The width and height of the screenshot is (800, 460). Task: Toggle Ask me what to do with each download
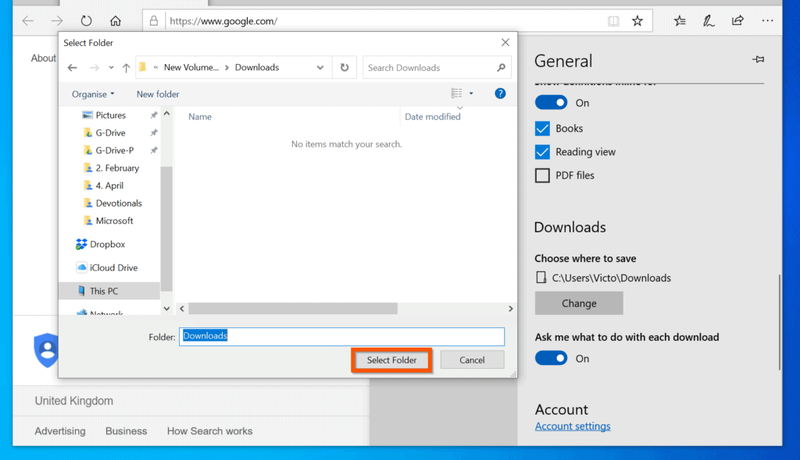pos(551,358)
